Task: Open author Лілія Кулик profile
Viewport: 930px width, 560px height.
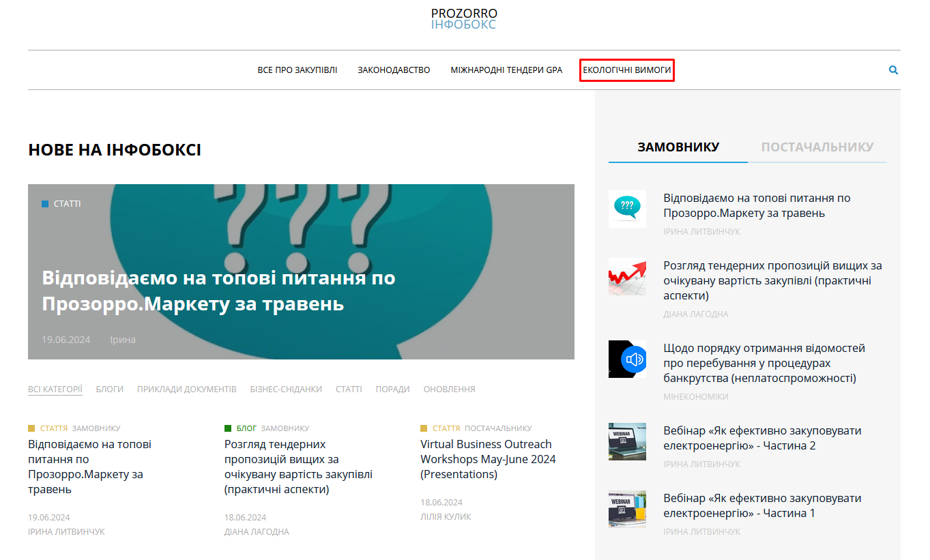Action: pos(446,516)
